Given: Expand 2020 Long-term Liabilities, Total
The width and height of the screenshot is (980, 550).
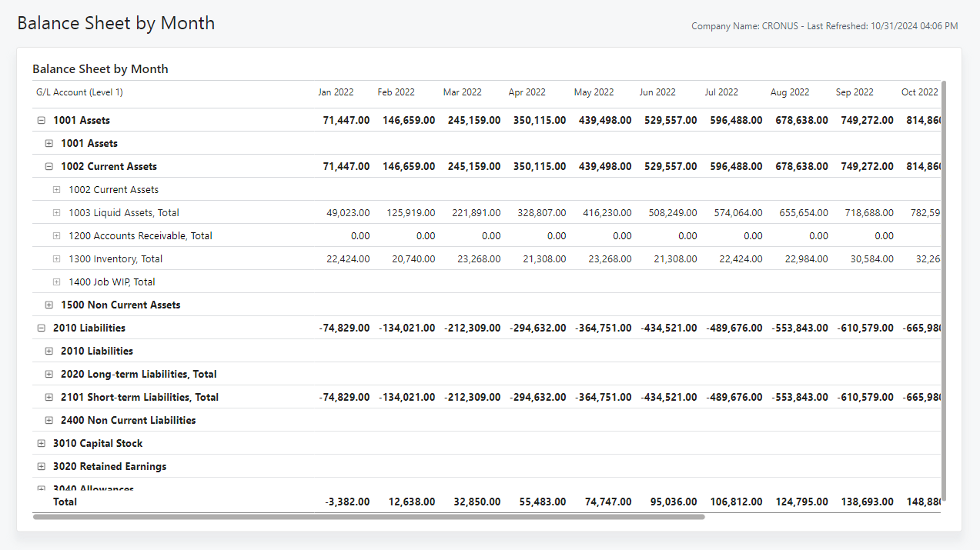Looking at the screenshot, I should click(x=48, y=374).
